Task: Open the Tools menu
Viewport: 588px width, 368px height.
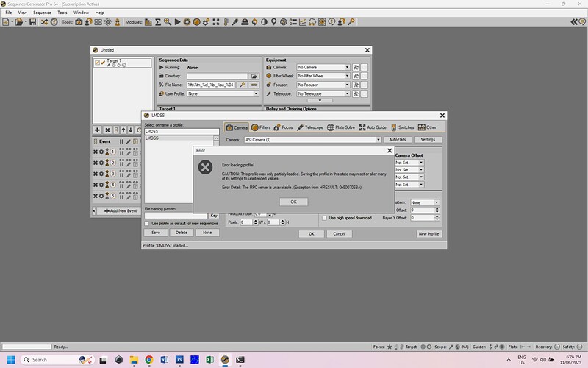Action: 62,13
